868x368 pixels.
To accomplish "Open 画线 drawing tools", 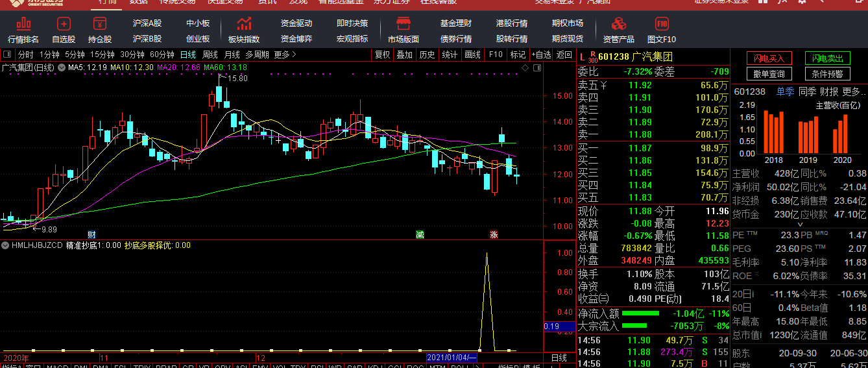I will [472, 55].
